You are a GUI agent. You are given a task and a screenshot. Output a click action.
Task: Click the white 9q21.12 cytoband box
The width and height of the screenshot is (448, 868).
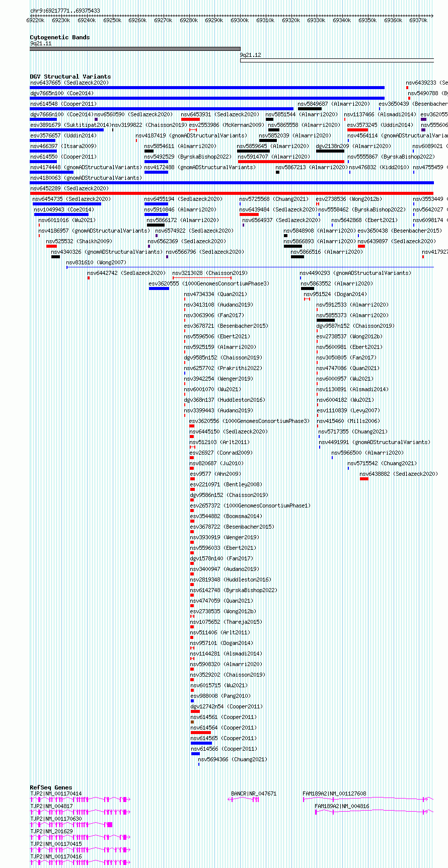337,61
